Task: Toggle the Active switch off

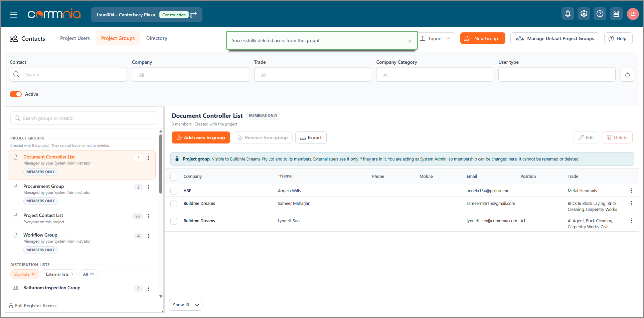Action: click(16, 94)
